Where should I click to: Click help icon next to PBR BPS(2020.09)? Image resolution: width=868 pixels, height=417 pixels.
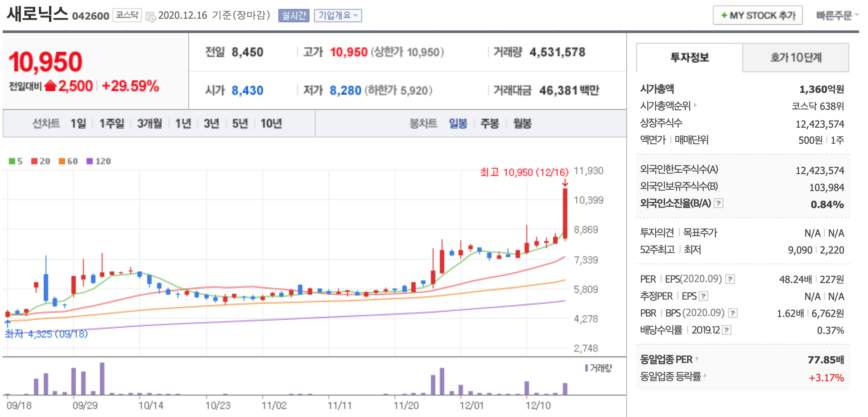pyautogui.click(x=733, y=313)
